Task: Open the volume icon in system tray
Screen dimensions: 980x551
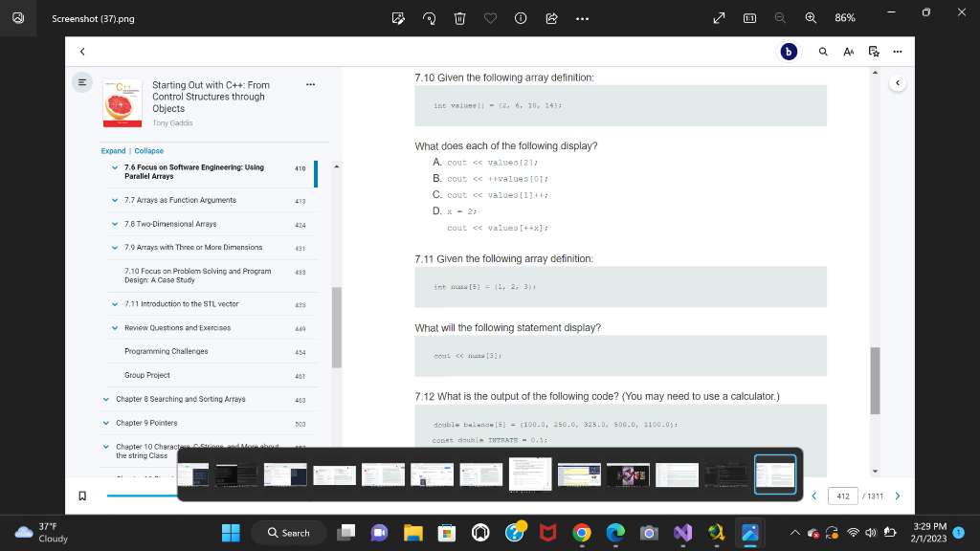Action: [x=871, y=533]
